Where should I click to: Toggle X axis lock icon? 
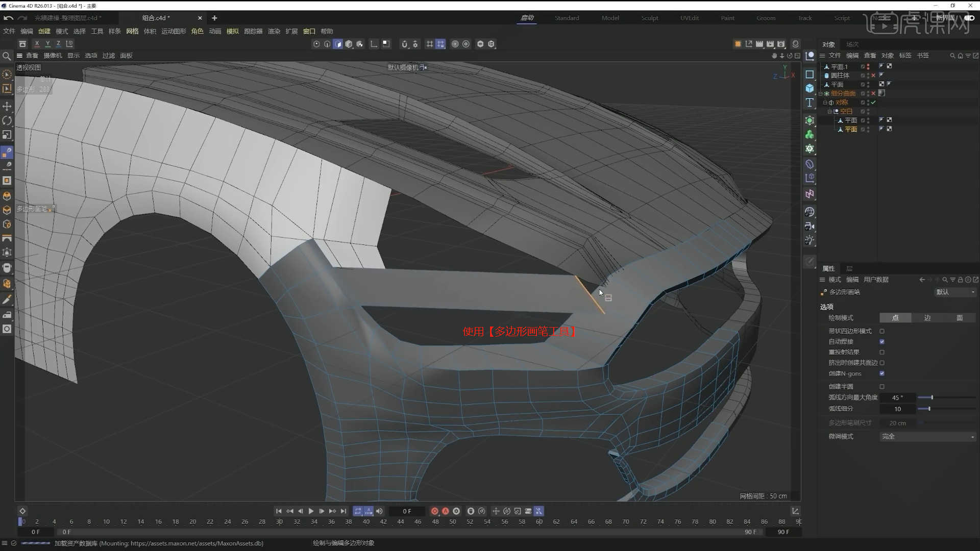(x=37, y=44)
